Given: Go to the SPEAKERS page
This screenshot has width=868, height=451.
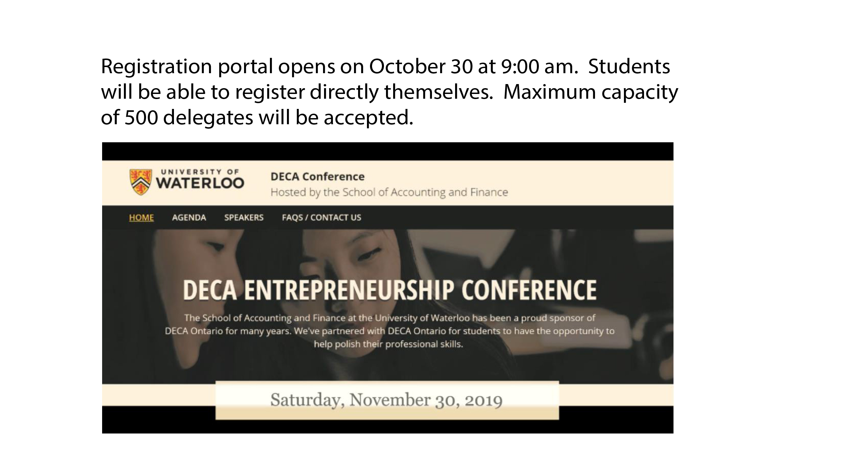Looking at the screenshot, I should click(x=244, y=218).
